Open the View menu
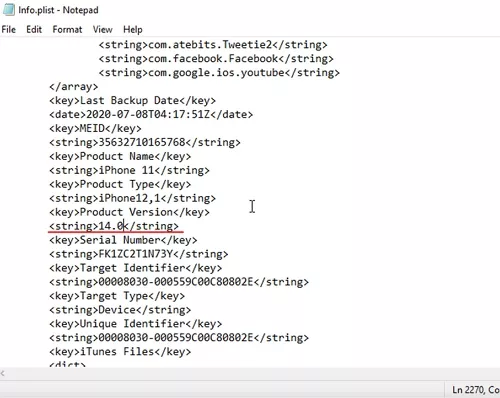Viewport: 500px width, 398px height. coord(102,30)
